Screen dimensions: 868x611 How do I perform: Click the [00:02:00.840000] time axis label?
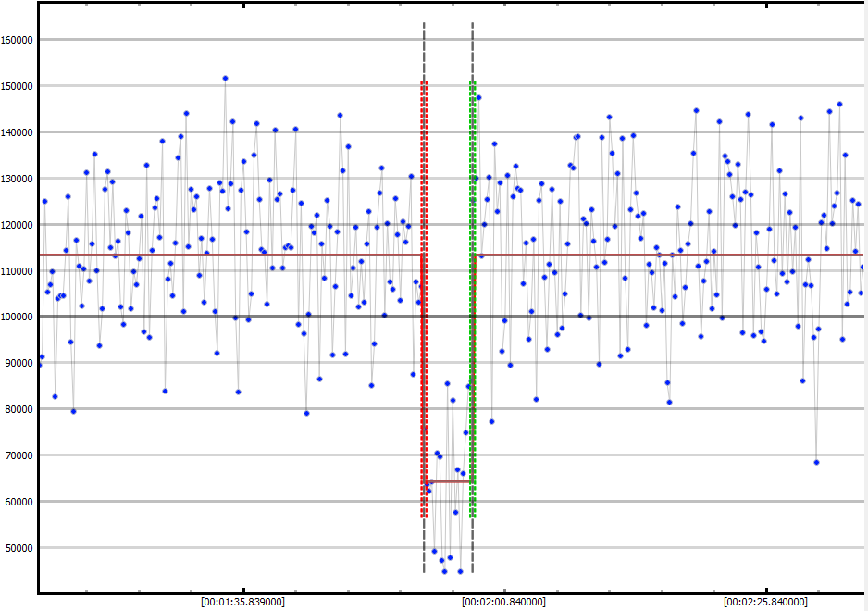[x=504, y=602]
